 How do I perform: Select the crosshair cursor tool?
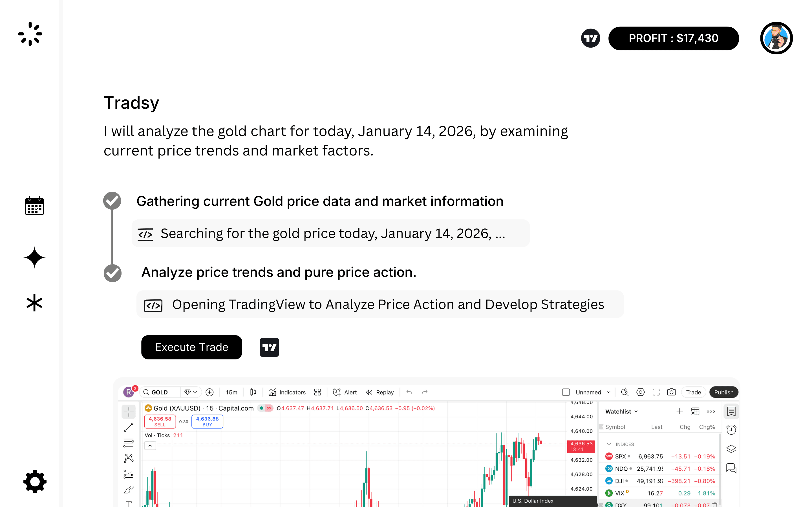[129, 412]
